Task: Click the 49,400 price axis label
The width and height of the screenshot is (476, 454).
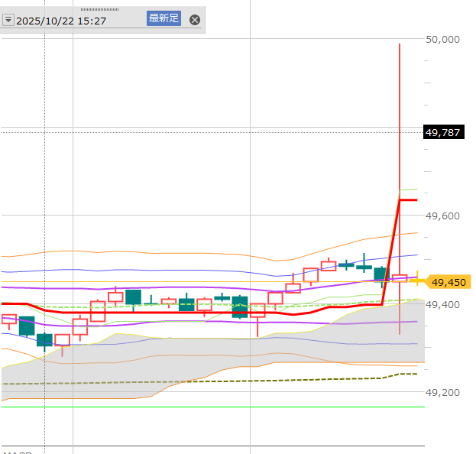Action: tap(442, 305)
